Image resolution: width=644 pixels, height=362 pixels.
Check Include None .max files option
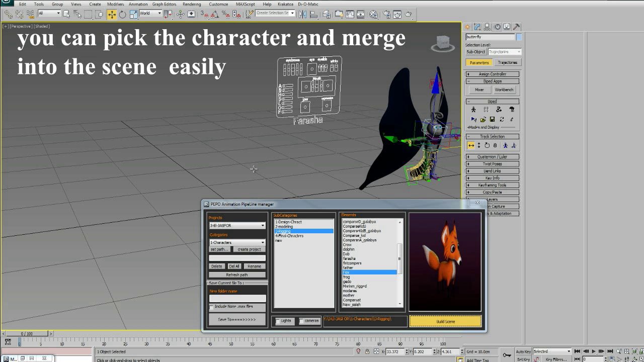pos(212,307)
